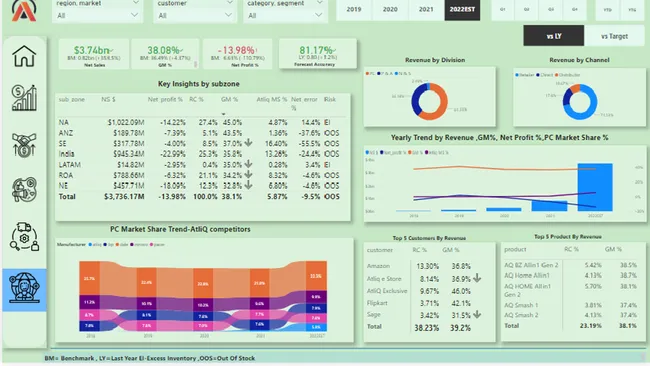Screen dimensions: 650x366
Task: Expand the region, market dropdown
Action: point(97,15)
